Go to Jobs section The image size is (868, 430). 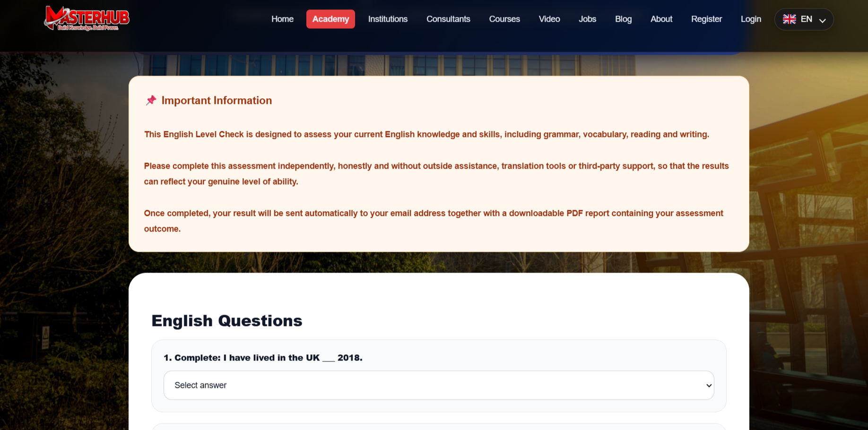[x=587, y=19]
